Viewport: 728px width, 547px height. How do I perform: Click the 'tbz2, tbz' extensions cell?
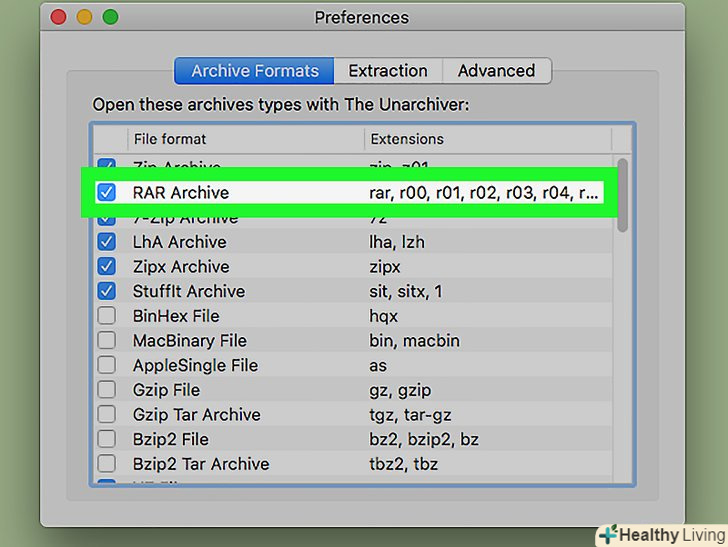403,464
